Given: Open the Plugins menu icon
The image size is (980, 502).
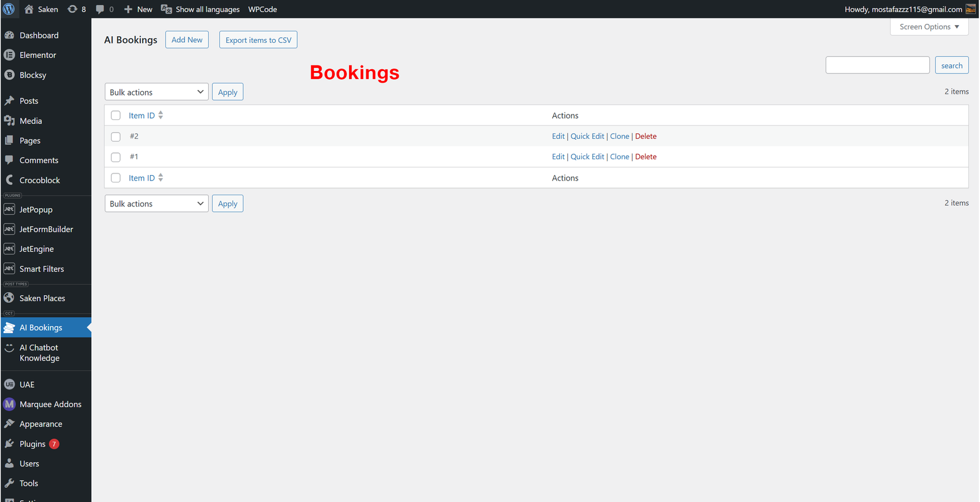Looking at the screenshot, I should 9,444.
